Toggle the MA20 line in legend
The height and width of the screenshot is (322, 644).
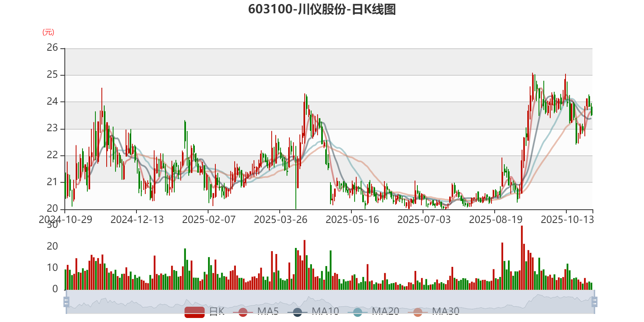[x=374, y=312]
